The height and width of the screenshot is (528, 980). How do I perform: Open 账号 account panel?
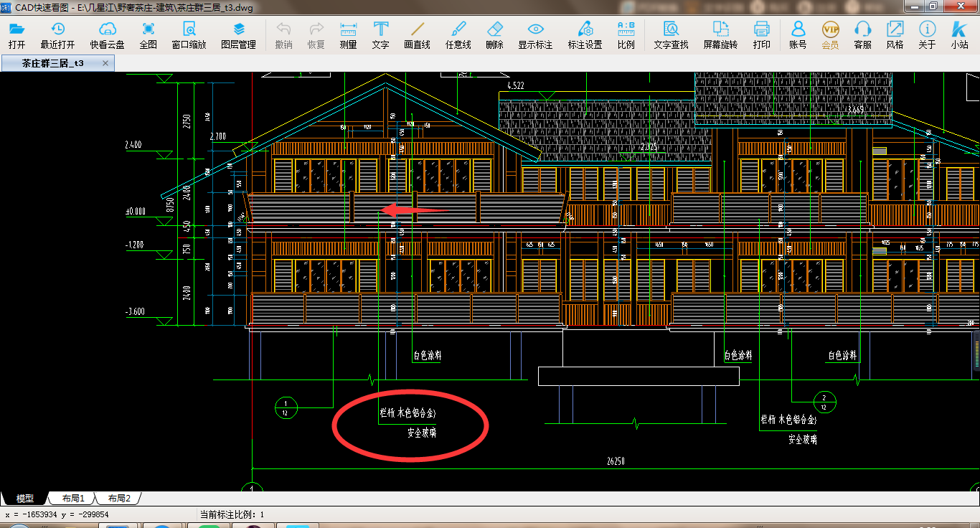click(798, 35)
